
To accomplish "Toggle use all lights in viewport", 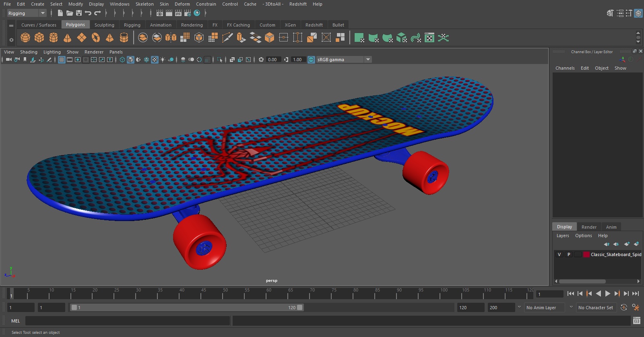I will (x=163, y=60).
